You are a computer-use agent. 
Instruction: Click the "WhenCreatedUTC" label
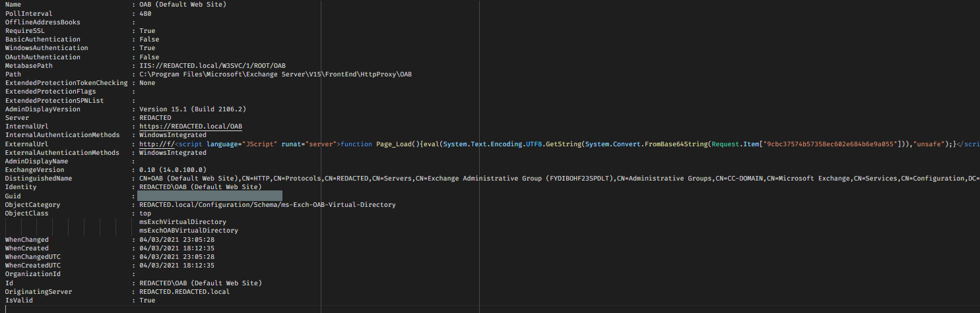click(x=33, y=266)
